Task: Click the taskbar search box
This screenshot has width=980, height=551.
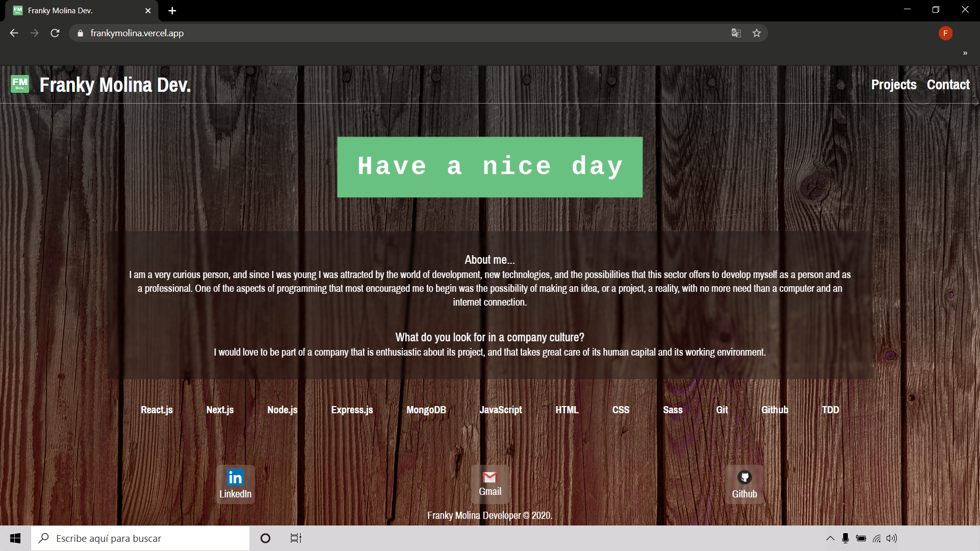Action: [140, 538]
